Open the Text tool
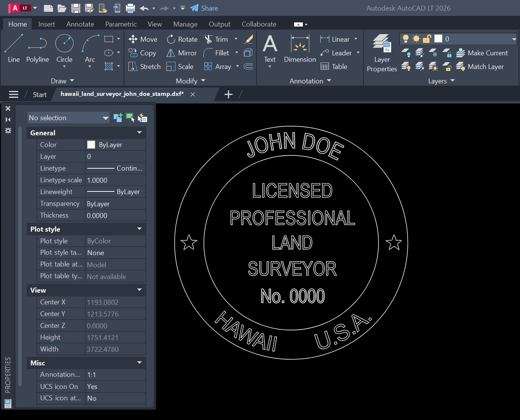The height and width of the screenshot is (420, 520). tap(270, 48)
